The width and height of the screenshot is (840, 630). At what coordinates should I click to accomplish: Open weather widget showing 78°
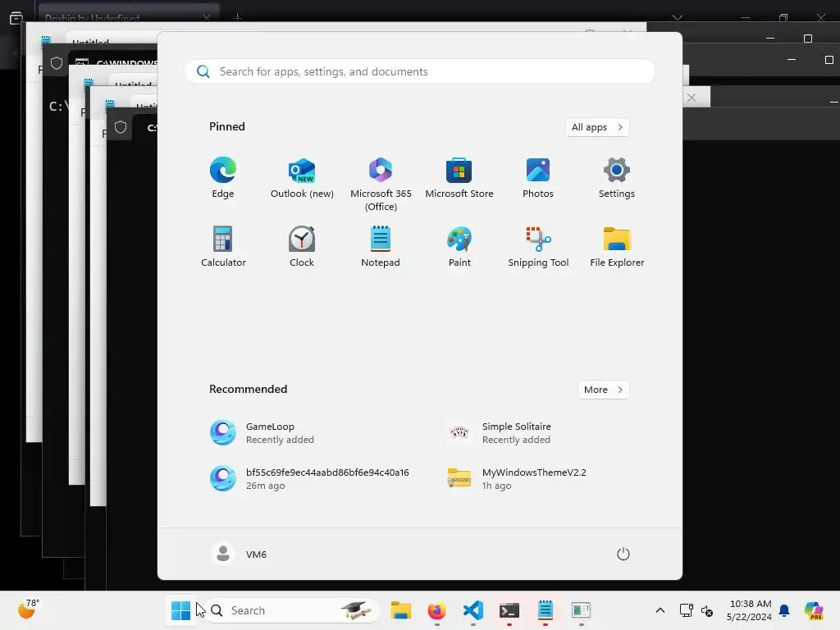28,609
